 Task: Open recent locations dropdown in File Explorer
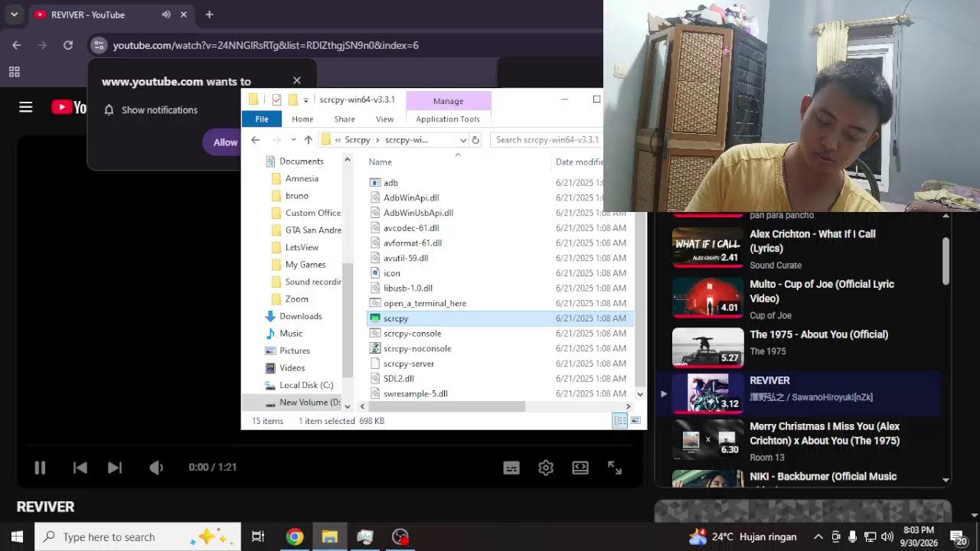pyautogui.click(x=293, y=140)
